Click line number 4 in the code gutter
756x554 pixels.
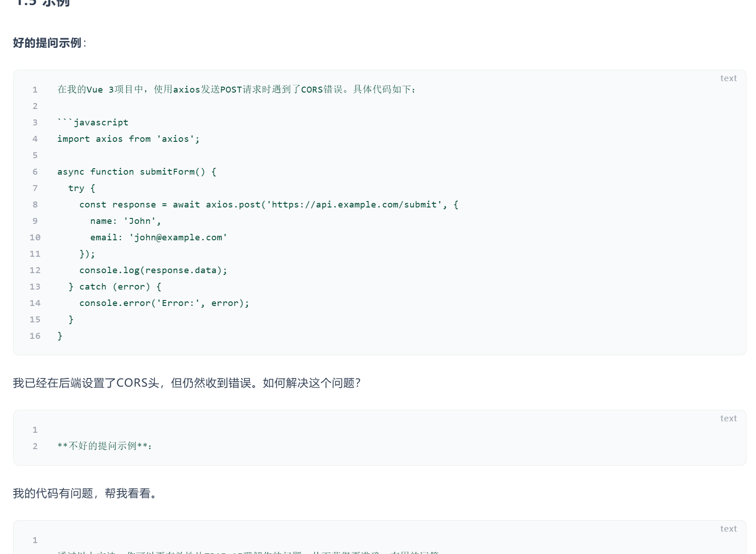pos(35,139)
